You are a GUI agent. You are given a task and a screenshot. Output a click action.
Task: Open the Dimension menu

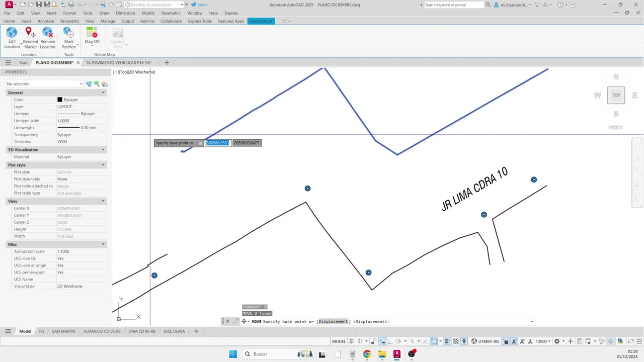pos(125,13)
